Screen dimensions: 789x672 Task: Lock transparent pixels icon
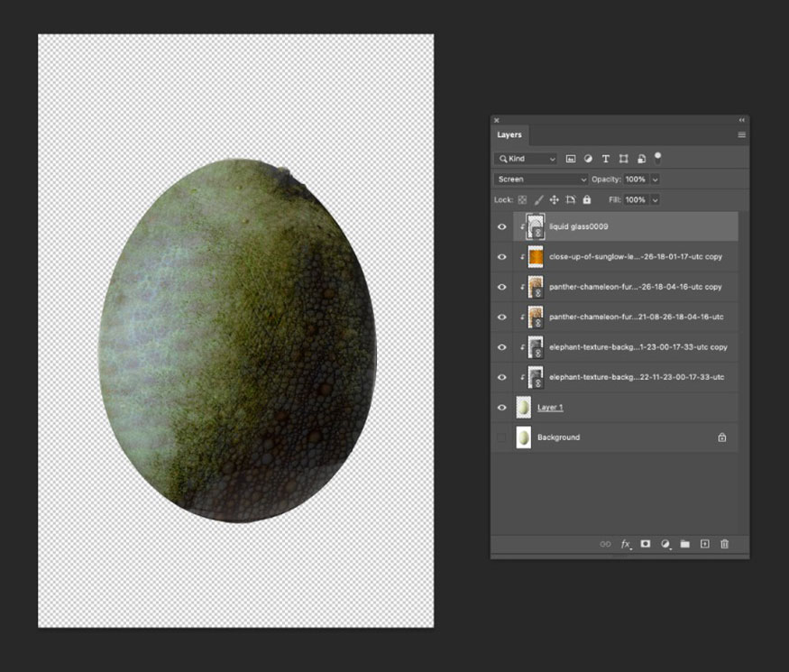522,200
